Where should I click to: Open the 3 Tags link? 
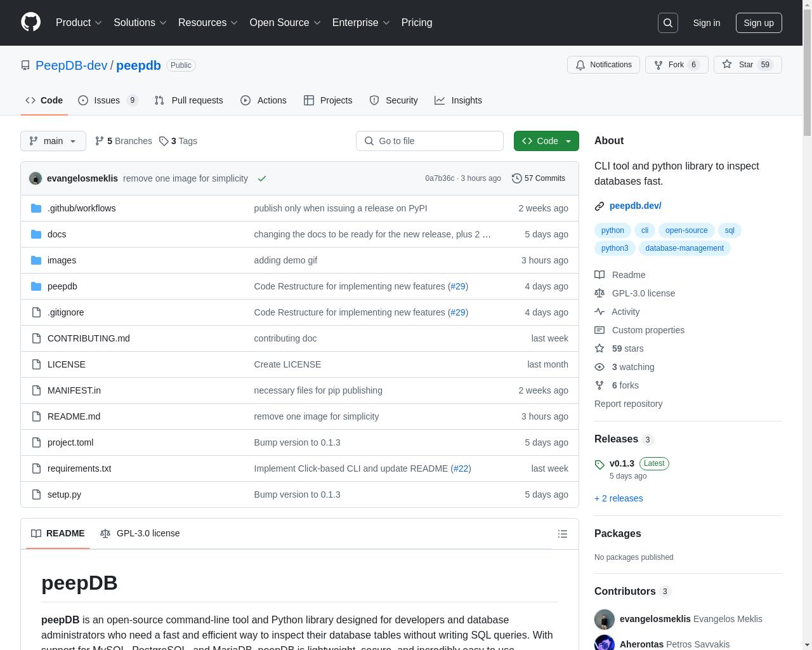(178, 141)
